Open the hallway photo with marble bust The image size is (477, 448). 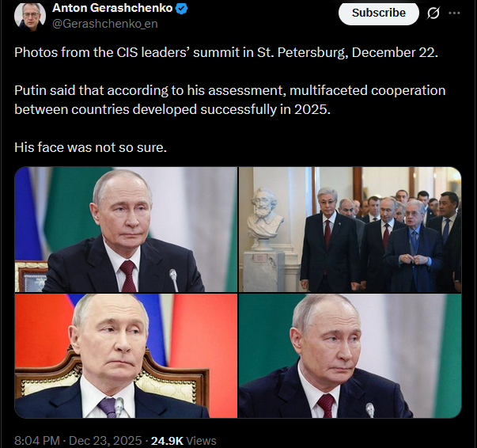[x=350, y=230]
